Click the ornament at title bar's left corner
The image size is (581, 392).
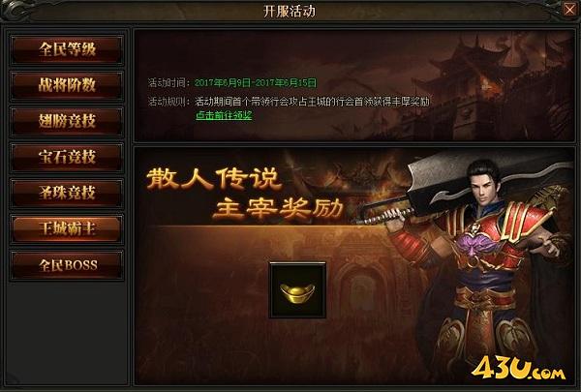pyautogui.click(x=16, y=11)
